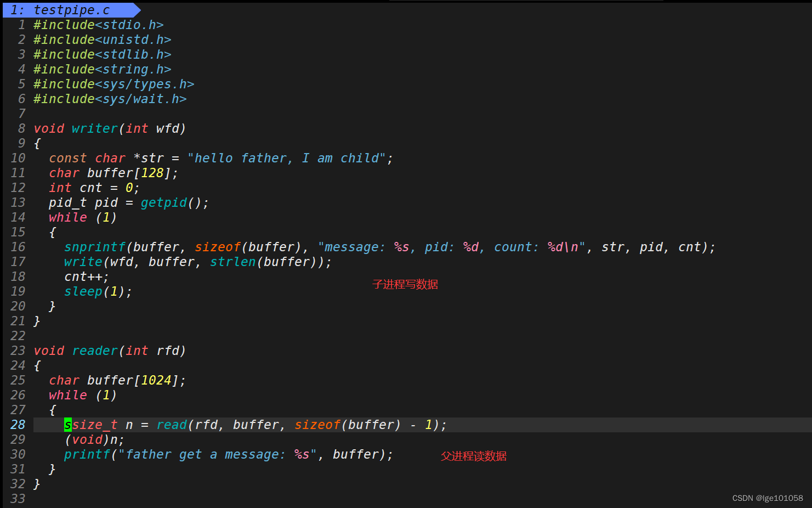
Task: Click the 'int cnt = 0;' line
Action: pyautogui.click(x=94, y=188)
